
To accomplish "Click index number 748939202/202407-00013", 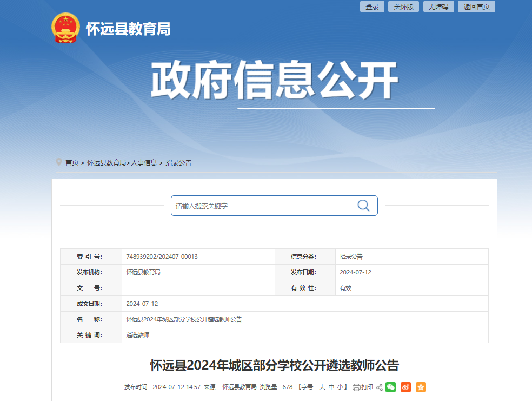I will [x=162, y=257].
